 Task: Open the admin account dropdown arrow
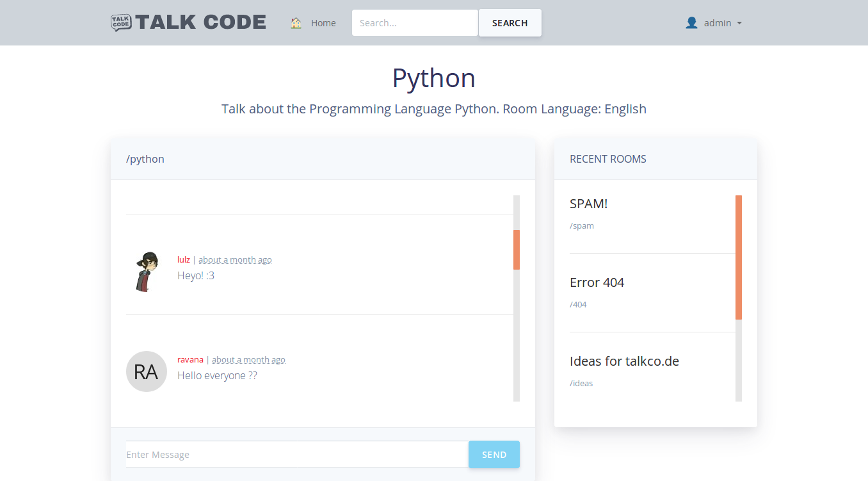[x=740, y=23]
